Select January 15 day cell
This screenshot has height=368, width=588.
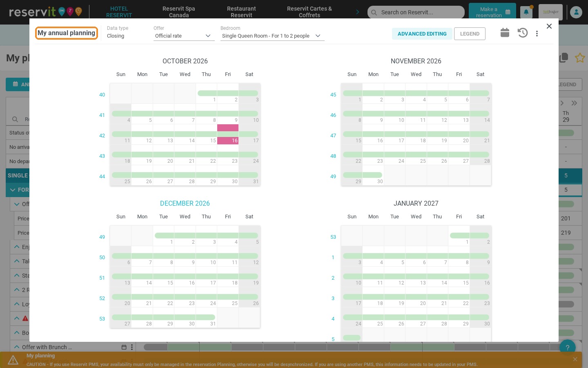tap(459, 277)
